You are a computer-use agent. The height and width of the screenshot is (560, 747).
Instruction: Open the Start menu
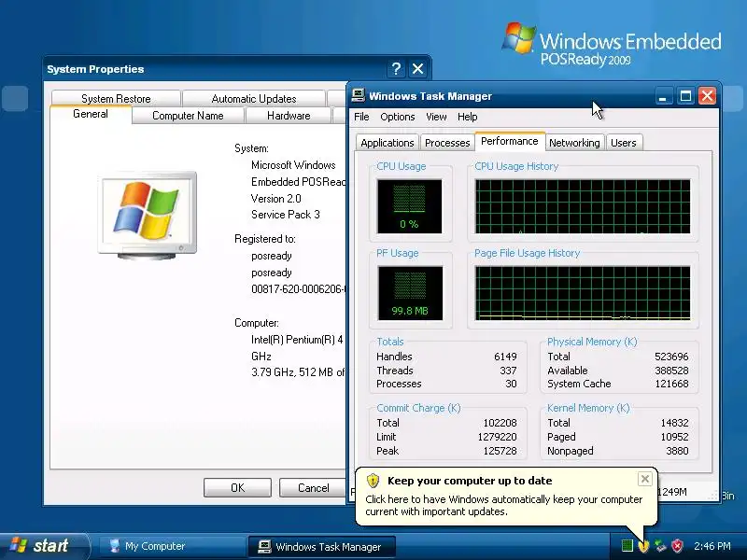pyautogui.click(x=43, y=546)
